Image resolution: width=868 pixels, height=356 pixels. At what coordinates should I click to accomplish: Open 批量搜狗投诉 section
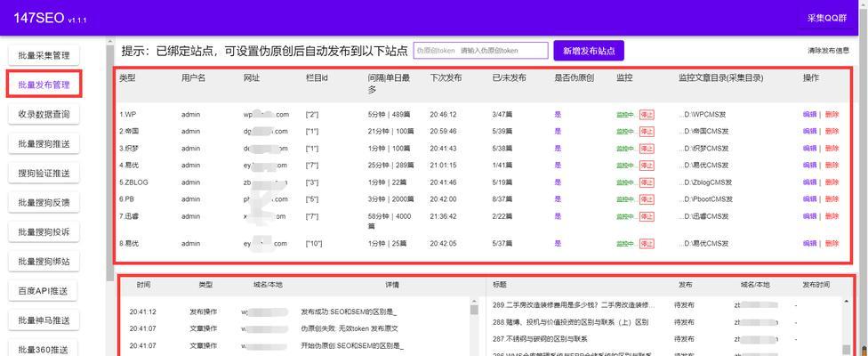pos(44,232)
